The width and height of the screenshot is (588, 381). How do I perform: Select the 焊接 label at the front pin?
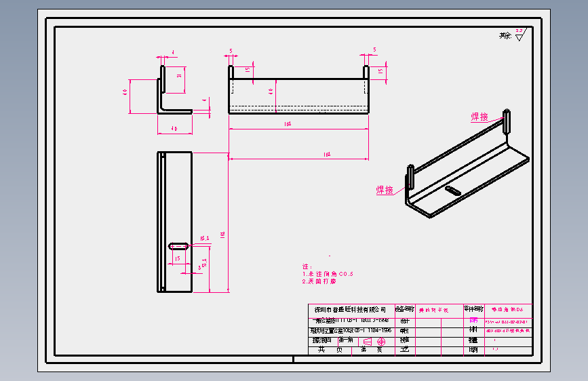[385, 190]
